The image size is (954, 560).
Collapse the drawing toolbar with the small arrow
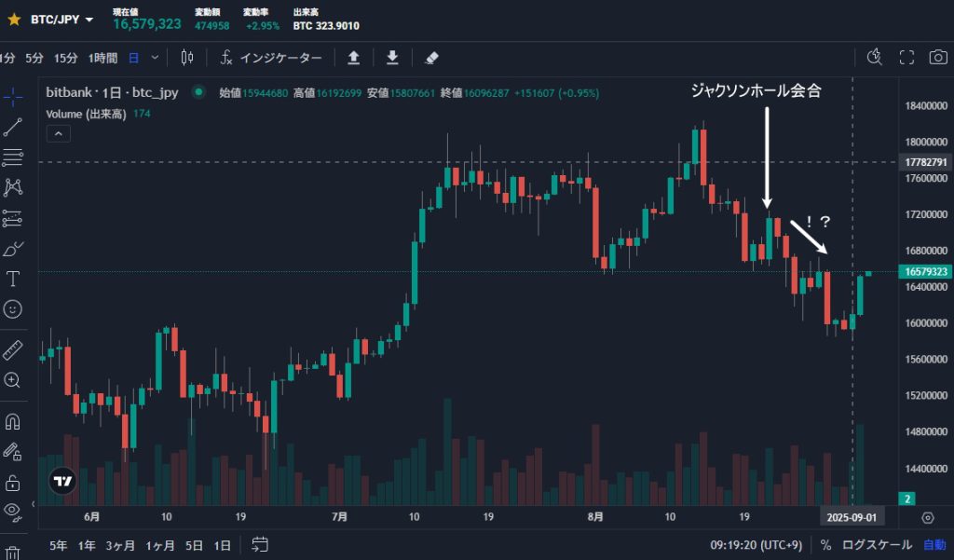[33, 503]
